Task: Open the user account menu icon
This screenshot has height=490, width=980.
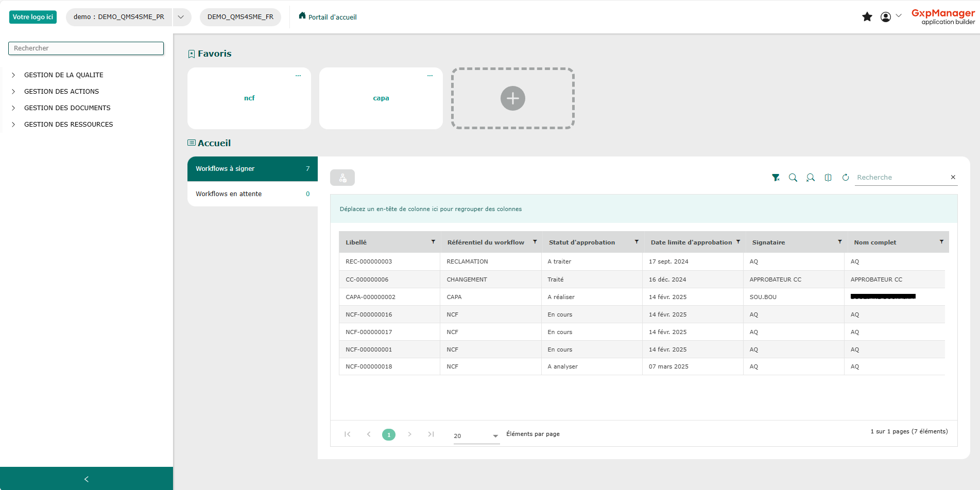Action: tap(886, 17)
